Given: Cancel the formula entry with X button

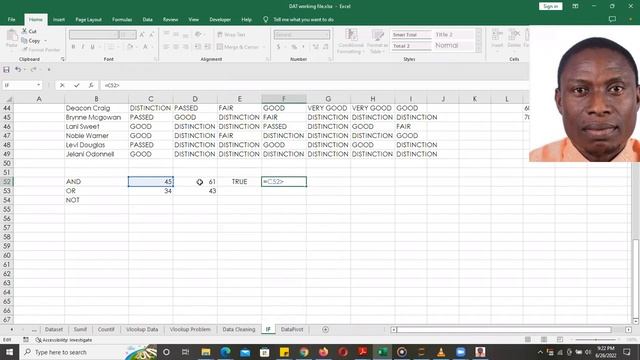Looking at the screenshot, I should point(62,85).
